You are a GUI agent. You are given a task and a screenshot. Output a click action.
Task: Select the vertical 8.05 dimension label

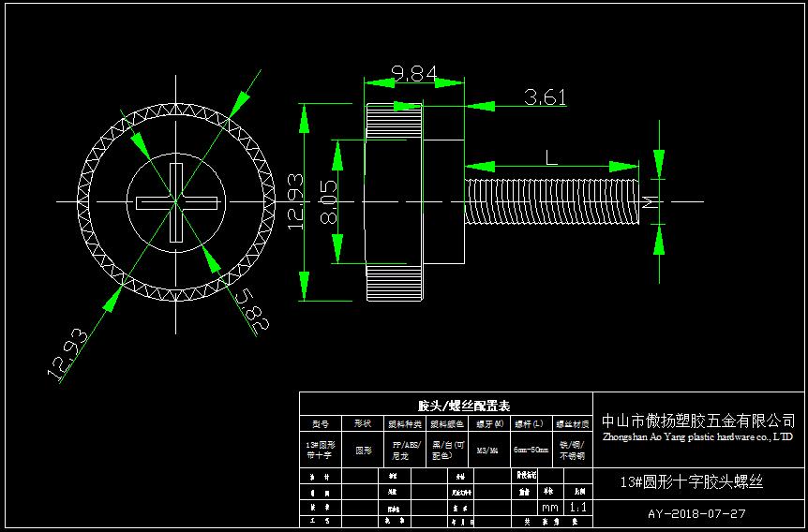tap(329, 201)
